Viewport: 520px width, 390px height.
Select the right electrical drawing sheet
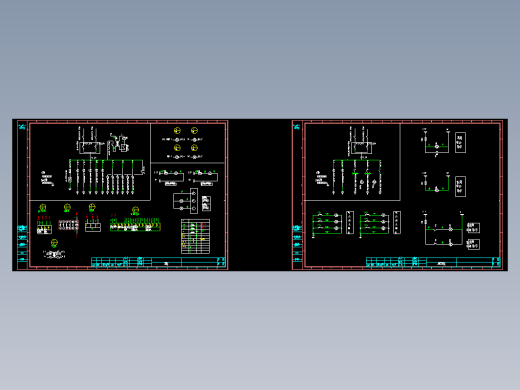[397, 195]
